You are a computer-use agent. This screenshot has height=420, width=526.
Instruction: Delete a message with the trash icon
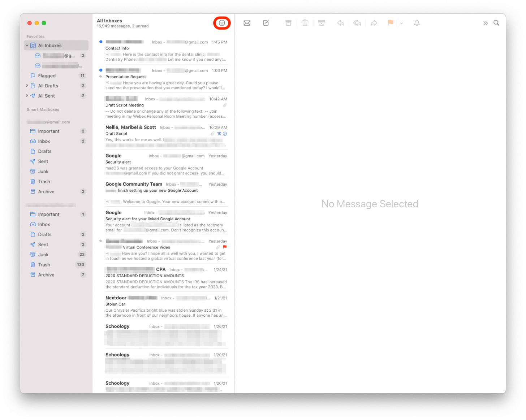[x=305, y=23]
